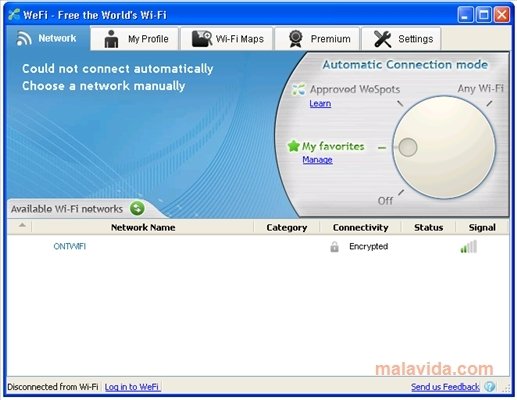Click the Premium ribbon badge icon
This screenshot has height=400, width=517.
[296, 39]
